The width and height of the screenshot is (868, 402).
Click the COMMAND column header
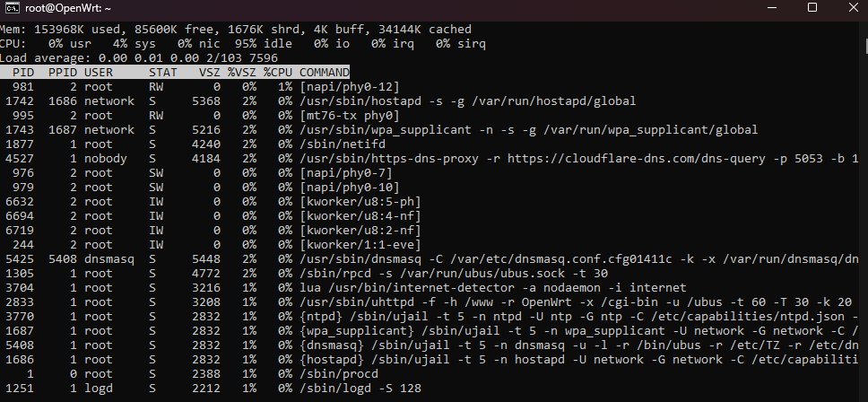pos(325,73)
